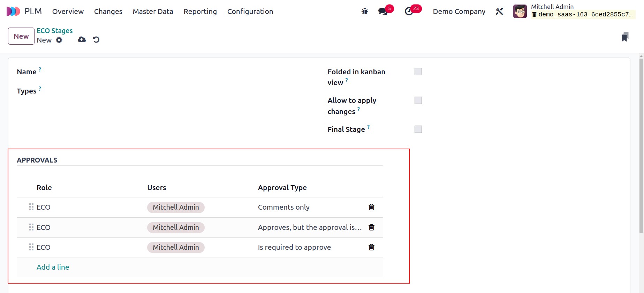Show help tooltip for the Name field
Screen dimensions: 644x293
(40, 69)
